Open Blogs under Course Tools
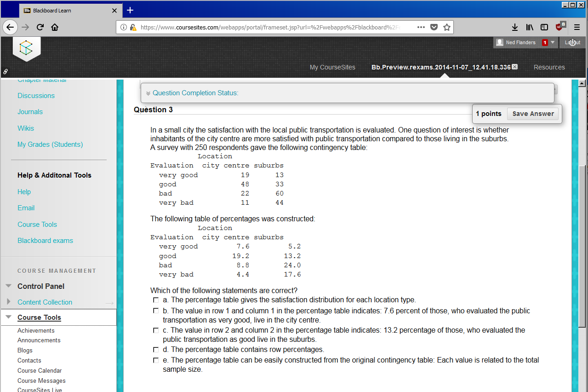 pyautogui.click(x=25, y=351)
